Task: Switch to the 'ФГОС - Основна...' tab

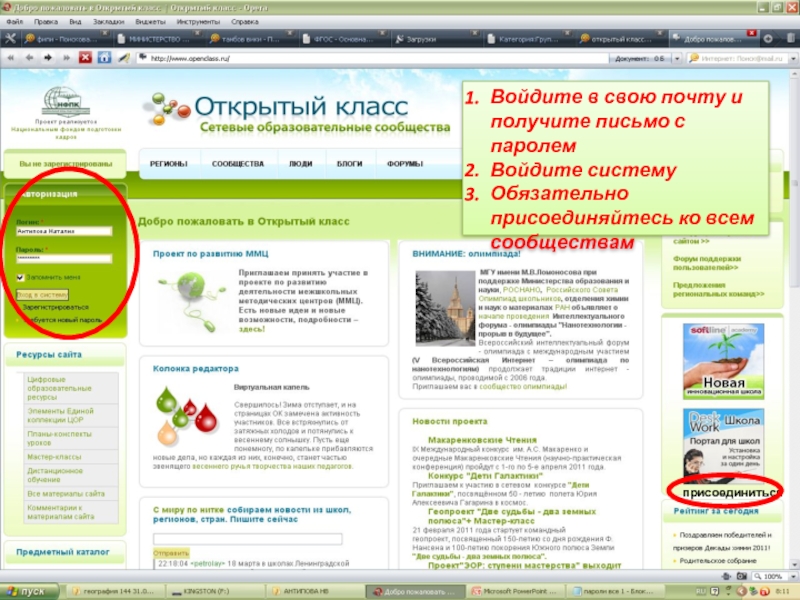Action: pyautogui.click(x=343, y=39)
